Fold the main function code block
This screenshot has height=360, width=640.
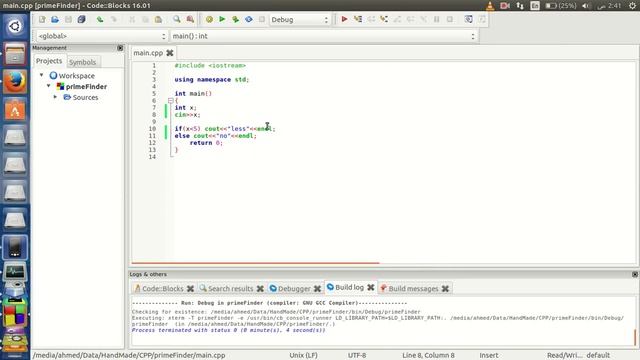click(171, 100)
